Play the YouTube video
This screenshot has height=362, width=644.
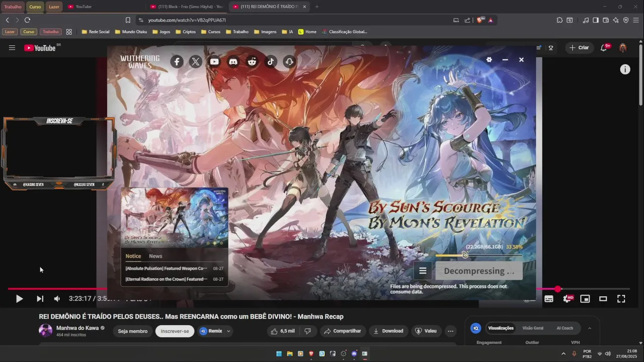pyautogui.click(x=19, y=299)
